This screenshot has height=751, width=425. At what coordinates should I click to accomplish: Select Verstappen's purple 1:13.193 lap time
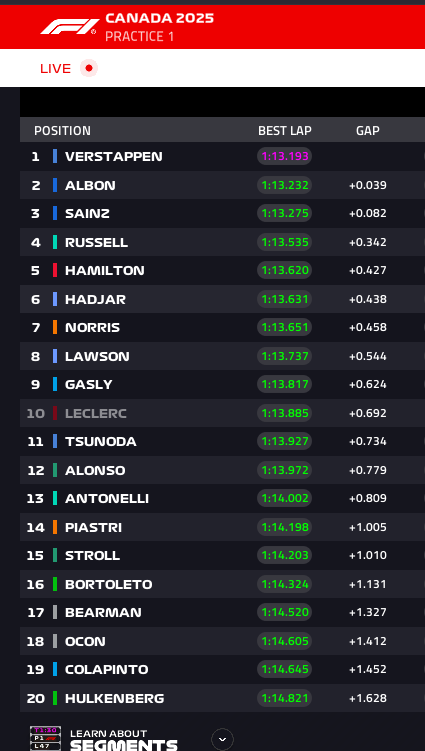click(285, 156)
